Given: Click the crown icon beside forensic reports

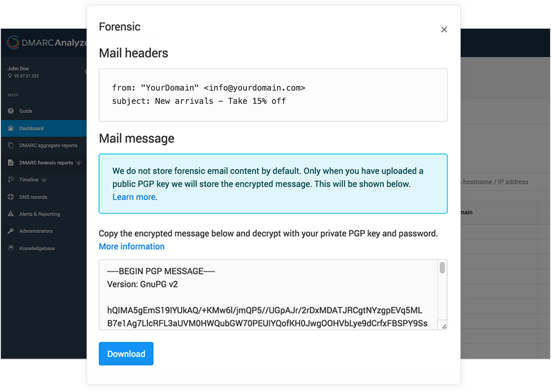Looking at the screenshot, I should tap(79, 163).
